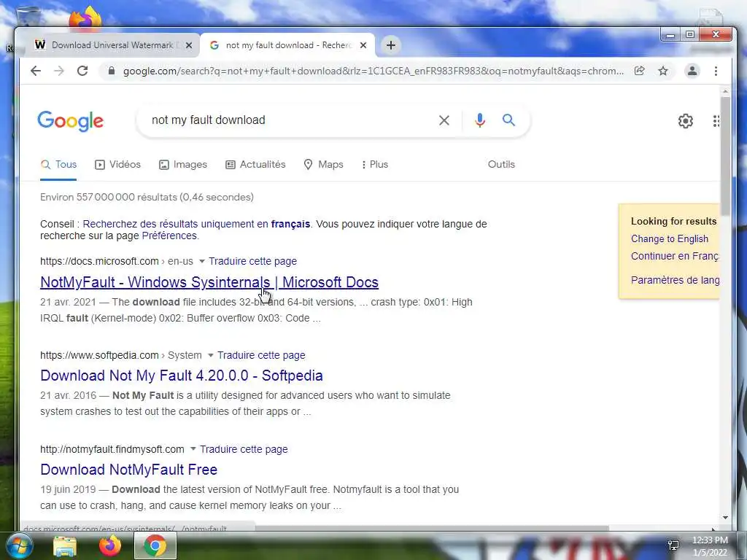
Task: Expand the softpedia.com result arrow
Action: click(211, 356)
